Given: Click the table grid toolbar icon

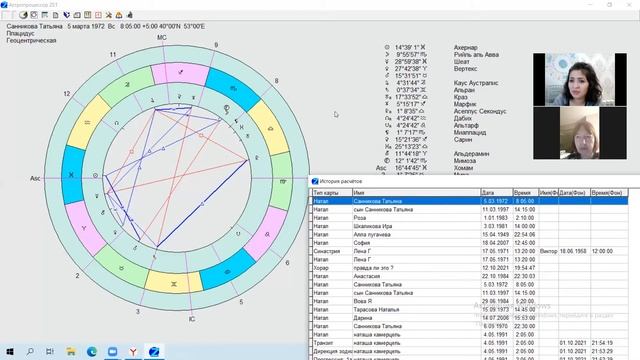Looking at the screenshot, I should (45, 15).
